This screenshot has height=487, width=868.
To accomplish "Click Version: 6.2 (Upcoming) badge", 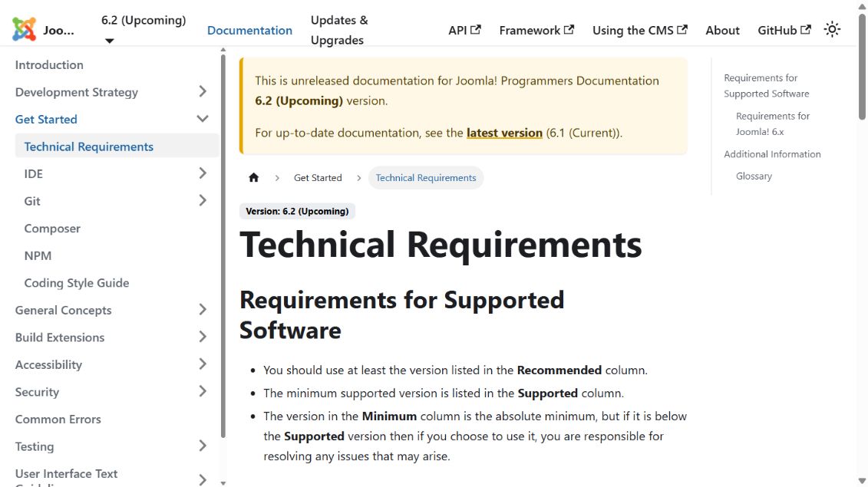I will click(x=297, y=212).
